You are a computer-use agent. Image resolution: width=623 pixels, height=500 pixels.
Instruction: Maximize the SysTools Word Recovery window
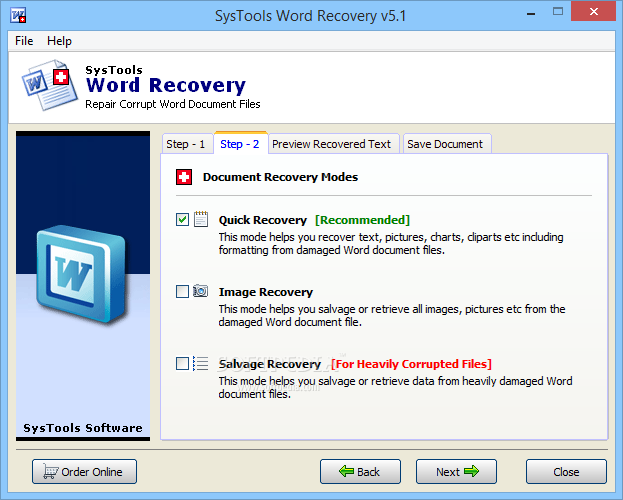(558, 12)
